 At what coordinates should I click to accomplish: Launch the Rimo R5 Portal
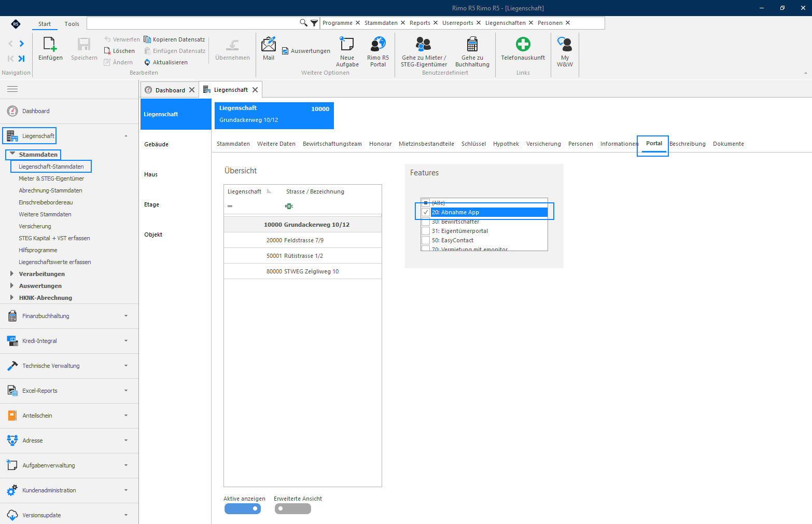pos(378,51)
